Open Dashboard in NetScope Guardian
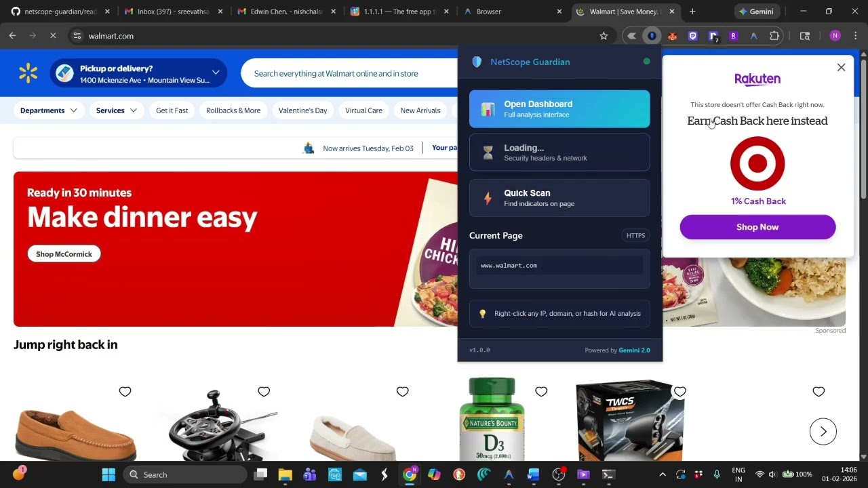The width and height of the screenshot is (868, 488). [559, 109]
